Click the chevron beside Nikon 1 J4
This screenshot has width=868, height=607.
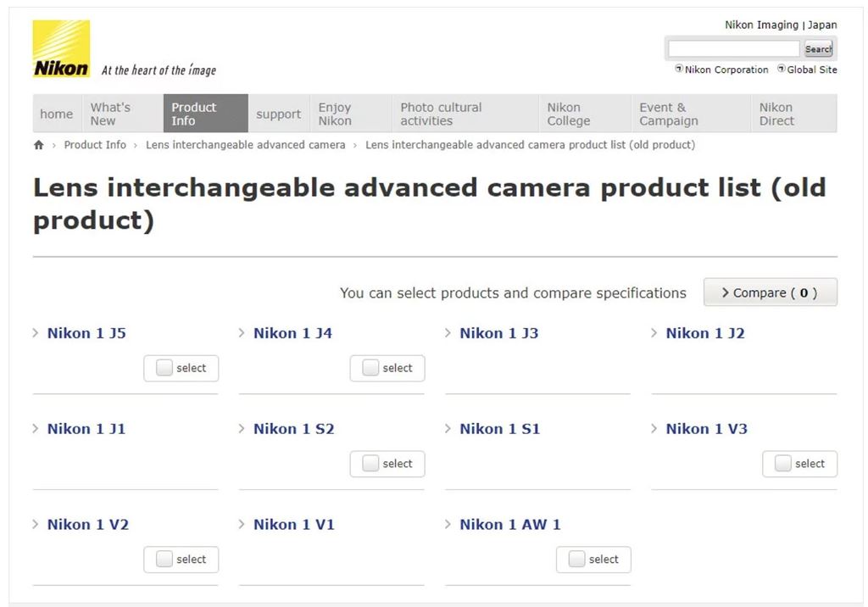point(242,333)
